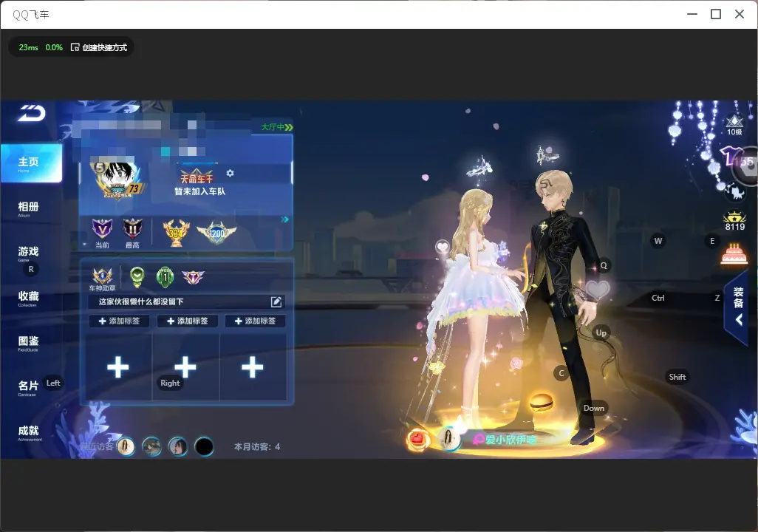This screenshot has height=532, width=758.
Task: Click the 天命车王 title emblem
Action: tap(197, 177)
